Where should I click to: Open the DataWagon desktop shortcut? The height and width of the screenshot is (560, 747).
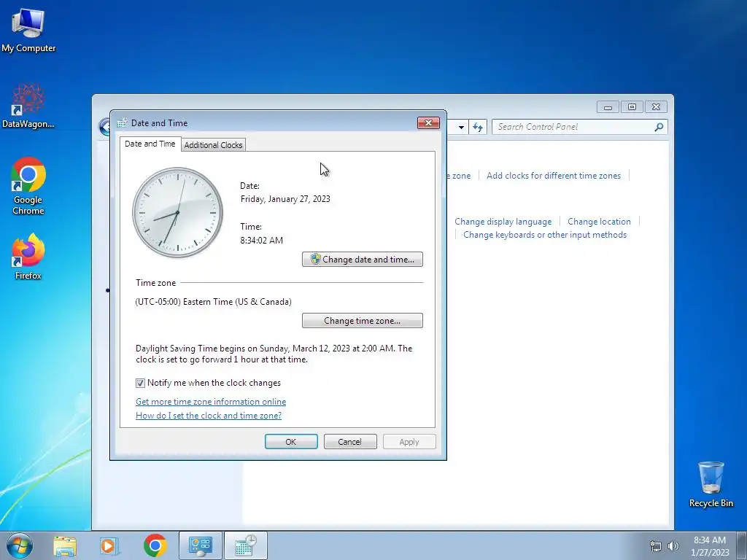coord(28,106)
